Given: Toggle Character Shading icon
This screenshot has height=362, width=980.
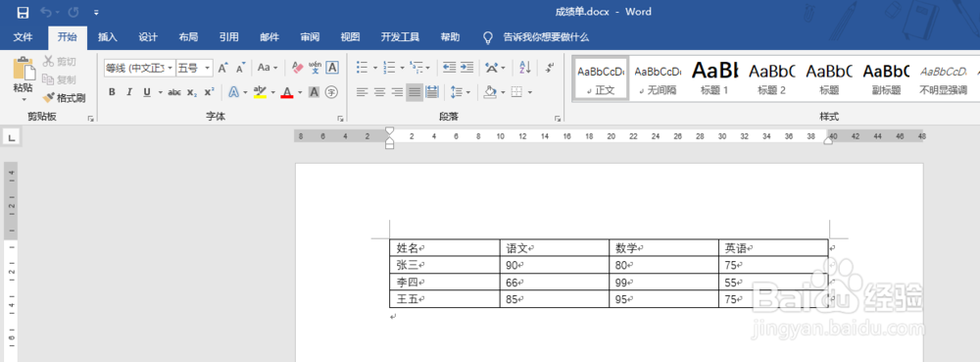Looking at the screenshot, I should point(314,92).
